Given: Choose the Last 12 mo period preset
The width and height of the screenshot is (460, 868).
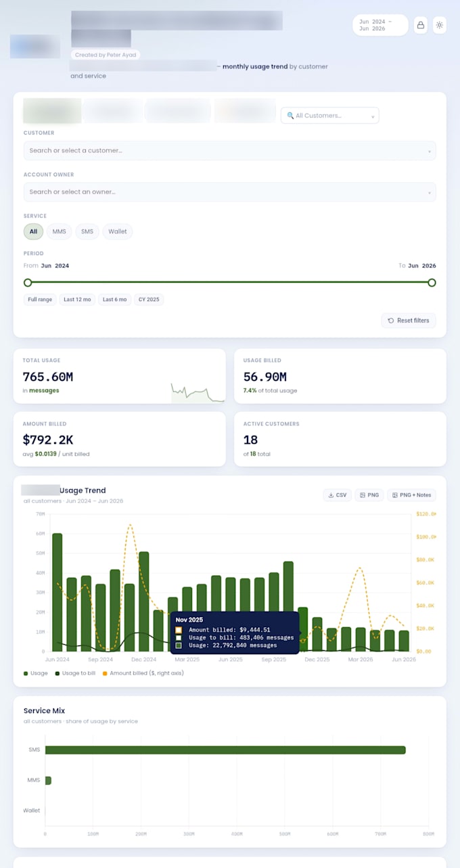Looking at the screenshot, I should coord(78,299).
